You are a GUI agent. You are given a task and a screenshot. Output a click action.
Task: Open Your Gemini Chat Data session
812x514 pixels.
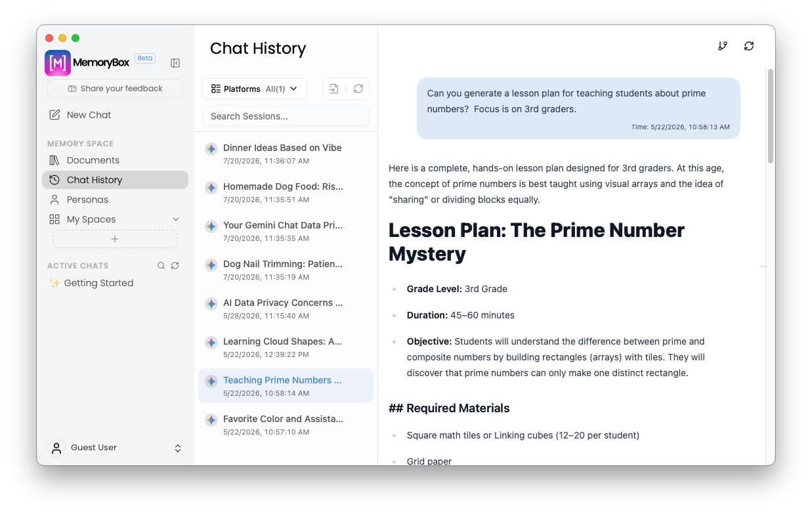(x=286, y=231)
